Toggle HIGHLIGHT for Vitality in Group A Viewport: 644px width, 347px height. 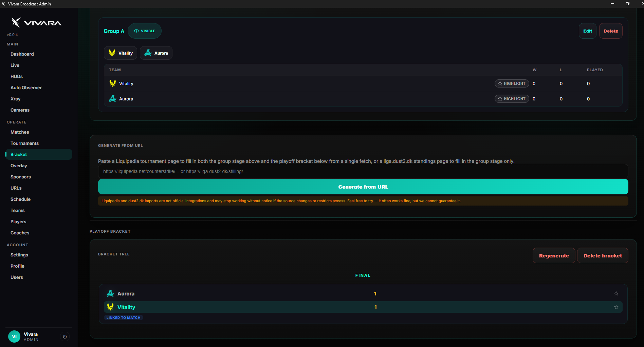(512, 83)
